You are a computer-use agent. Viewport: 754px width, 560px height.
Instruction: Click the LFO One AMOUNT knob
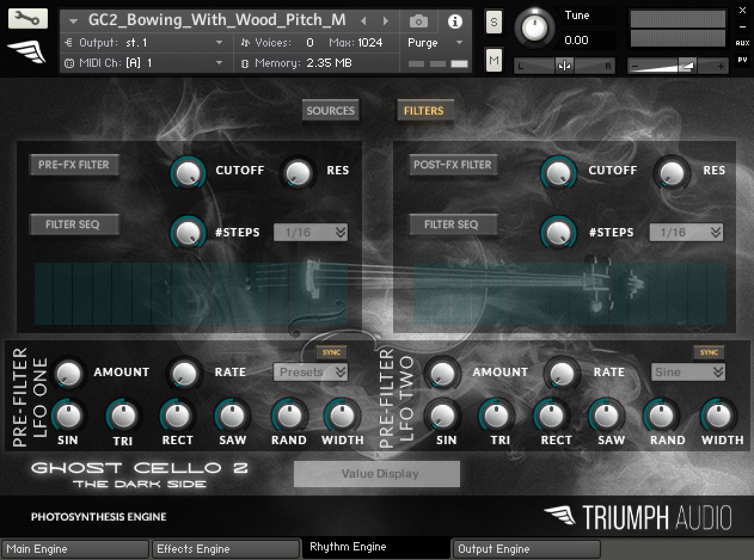pyautogui.click(x=69, y=374)
